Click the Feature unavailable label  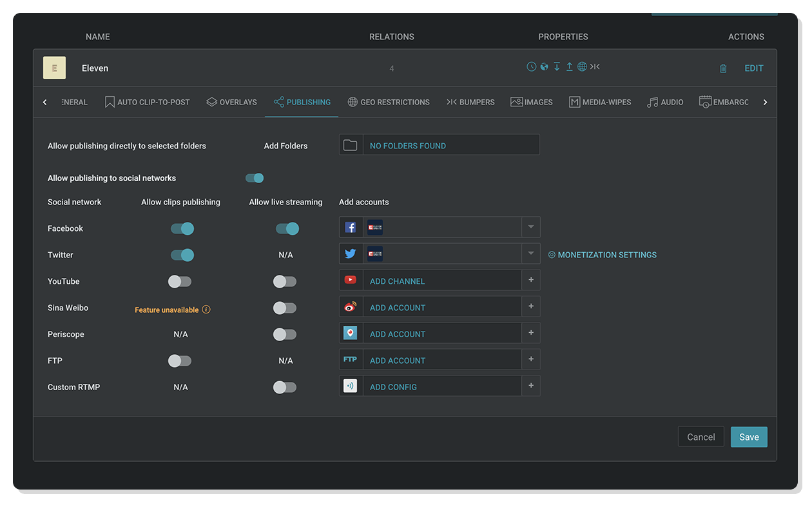(166, 310)
